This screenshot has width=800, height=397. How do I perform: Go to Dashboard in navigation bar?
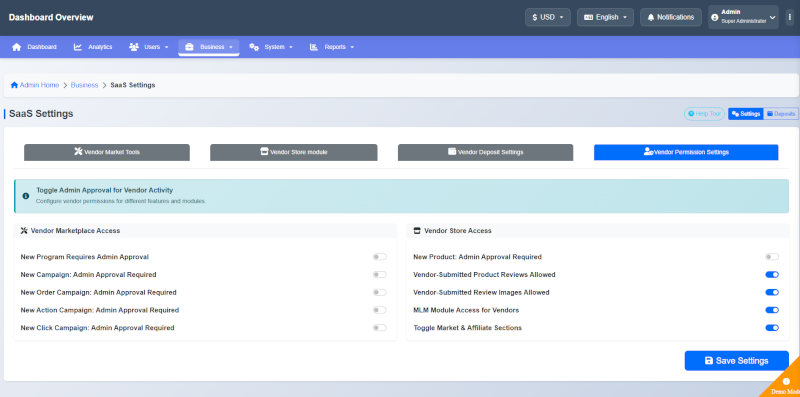point(34,47)
